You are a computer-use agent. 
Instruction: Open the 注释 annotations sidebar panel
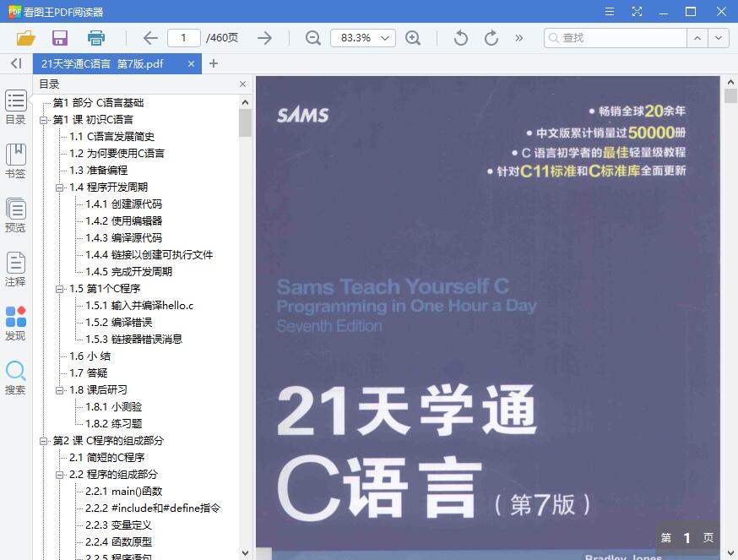pyautogui.click(x=15, y=269)
